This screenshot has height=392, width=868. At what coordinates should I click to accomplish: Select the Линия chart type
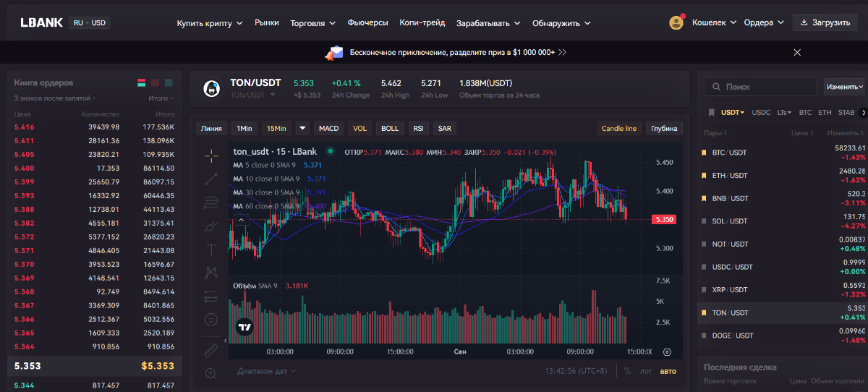[x=211, y=128]
